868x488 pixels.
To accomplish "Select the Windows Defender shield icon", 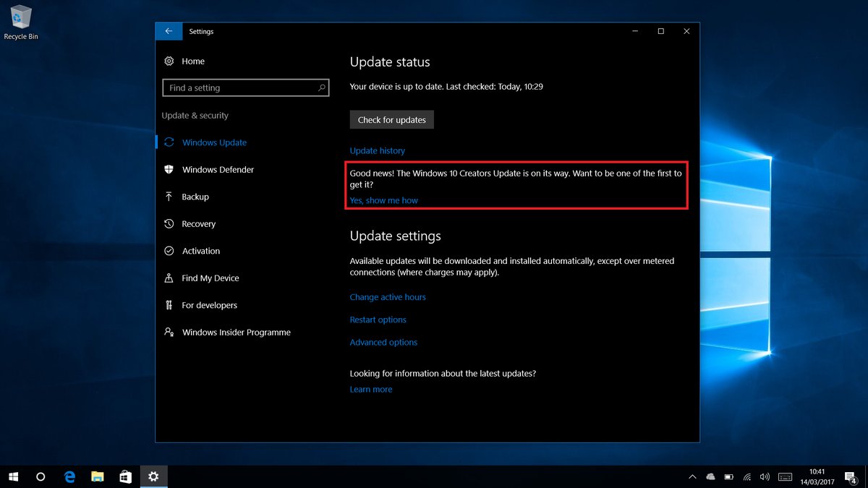I will (x=169, y=169).
